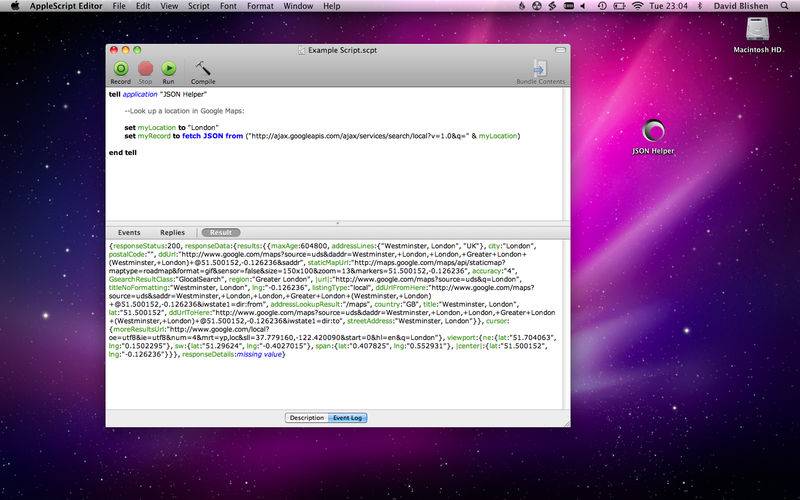Open Spotlight search magnifier icon
The image size is (800, 500).
[x=785, y=6]
